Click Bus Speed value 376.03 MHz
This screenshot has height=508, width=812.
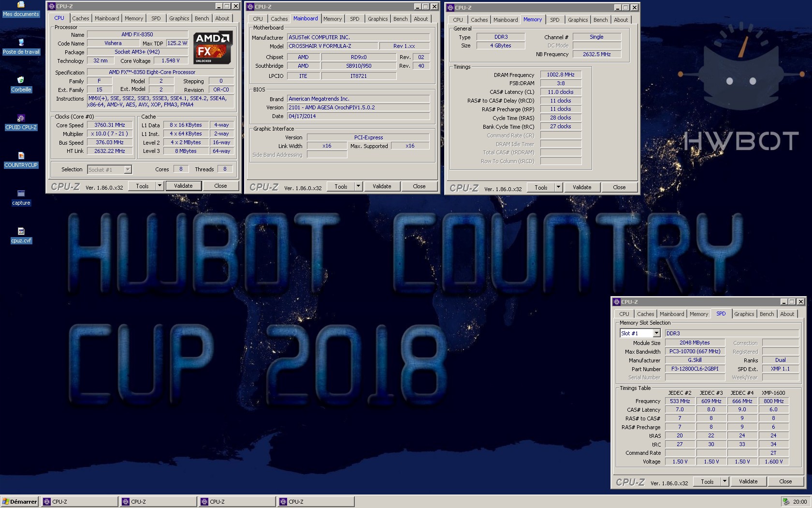(110, 142)
